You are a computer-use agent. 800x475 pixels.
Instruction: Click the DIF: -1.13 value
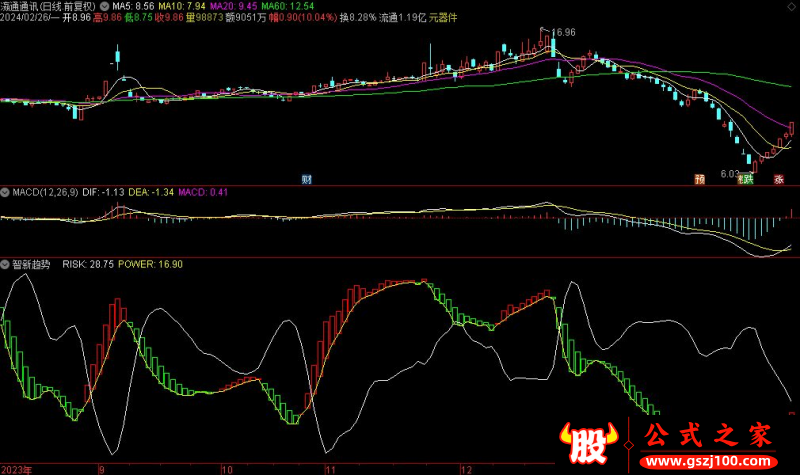[103, 192]
